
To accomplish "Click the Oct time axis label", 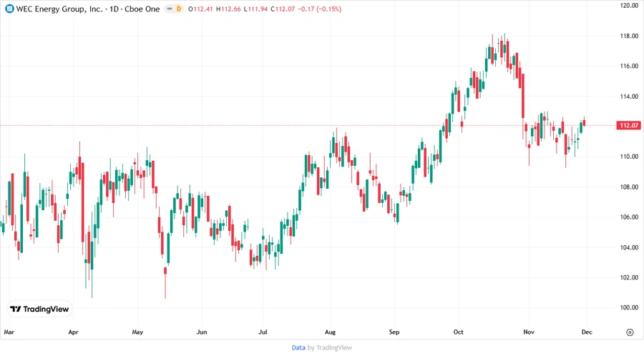I will point(459,332).
